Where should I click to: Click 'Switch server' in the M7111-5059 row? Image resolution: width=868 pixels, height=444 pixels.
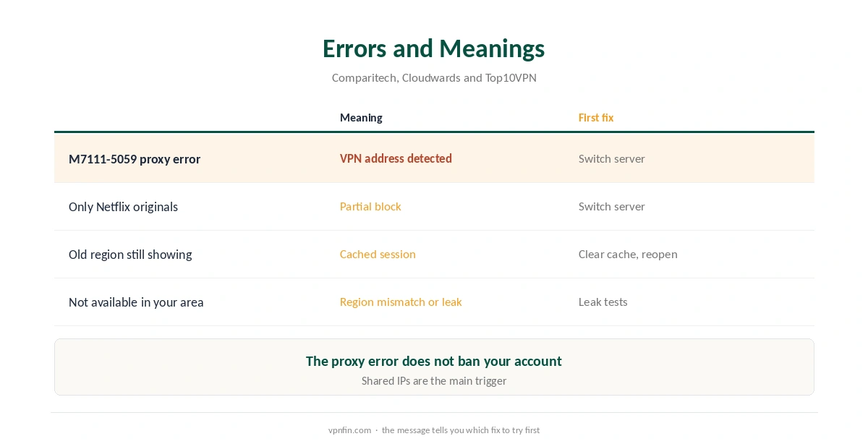tap(611, 158)
